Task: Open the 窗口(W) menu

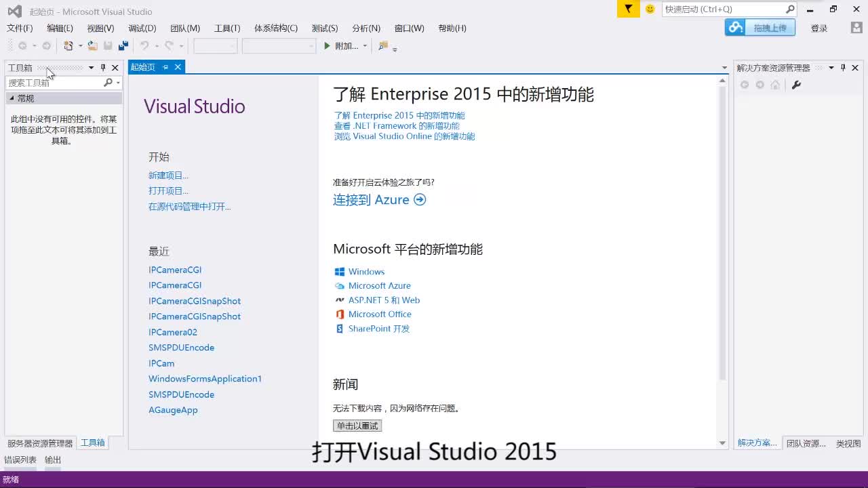Action: pos(409,28)
